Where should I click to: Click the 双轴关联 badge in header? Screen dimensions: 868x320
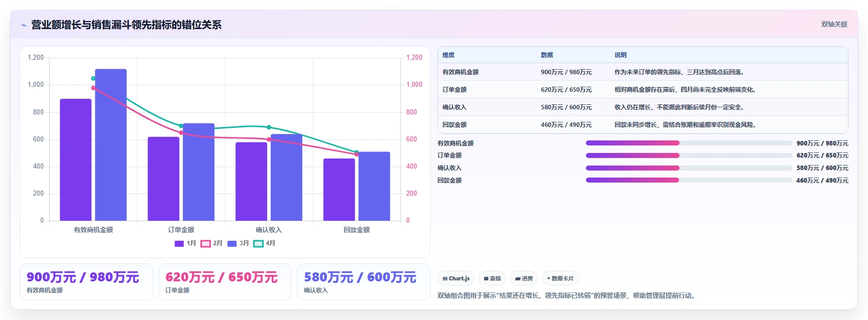(834, 24)
